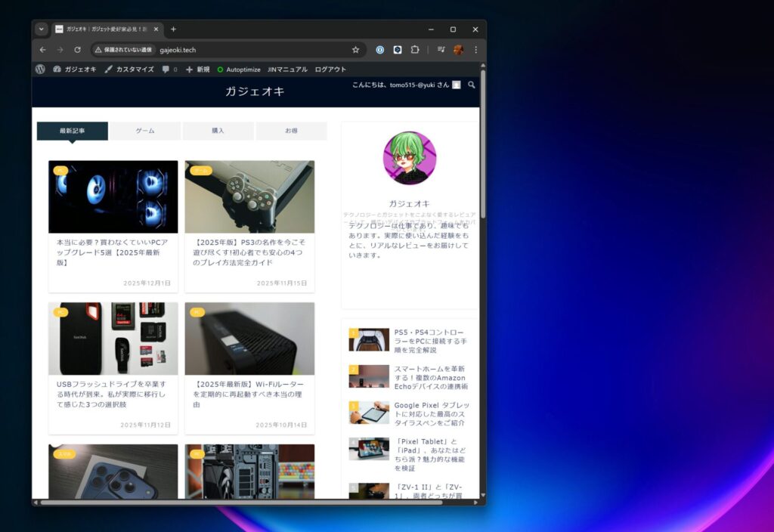Click the reload page icon
Viewport: 774px width, 532px height.
coord(77,50)
